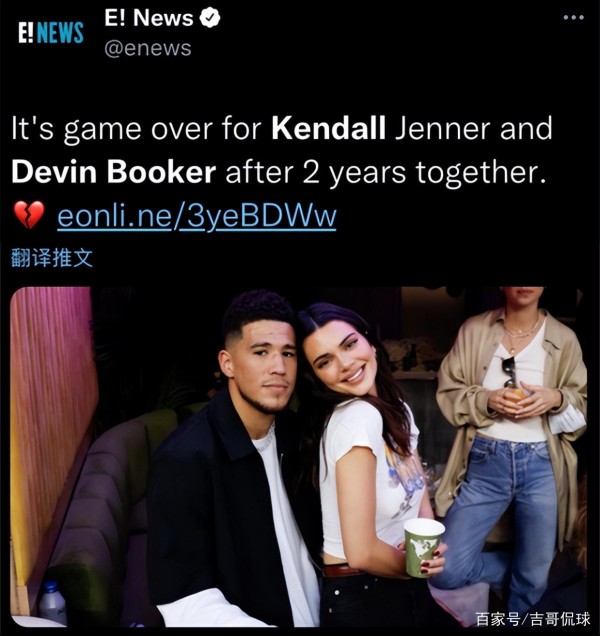Click the water bottle in photo corner
Image resolution: width=600 pixels, height=636 pixels.
tap(52, 603)
